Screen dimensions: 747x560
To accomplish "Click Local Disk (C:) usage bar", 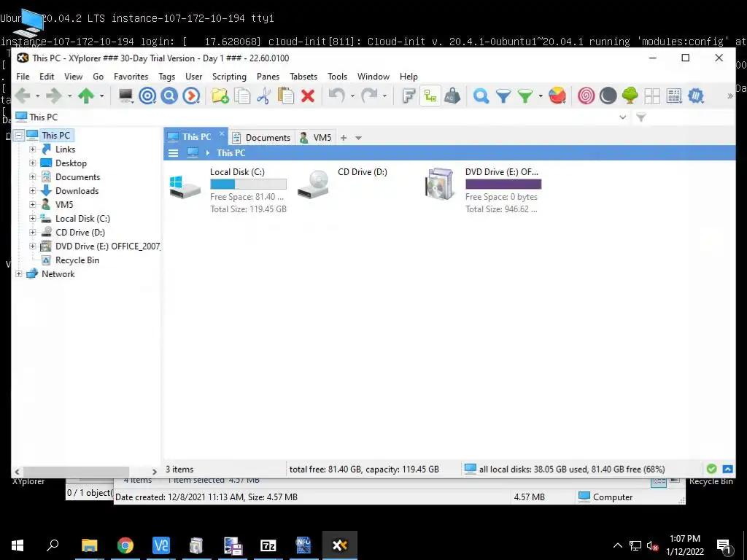I will click(x=248, y=184).
